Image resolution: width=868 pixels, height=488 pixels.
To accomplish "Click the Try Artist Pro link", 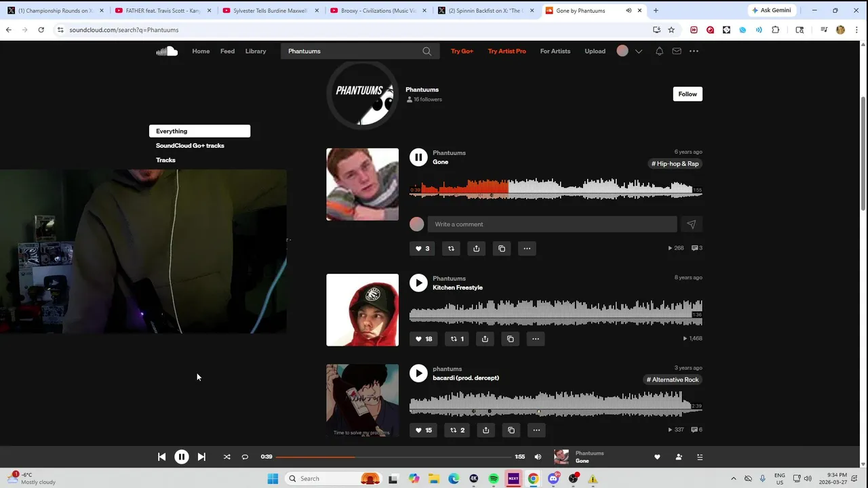I will [x=507, y=51].
